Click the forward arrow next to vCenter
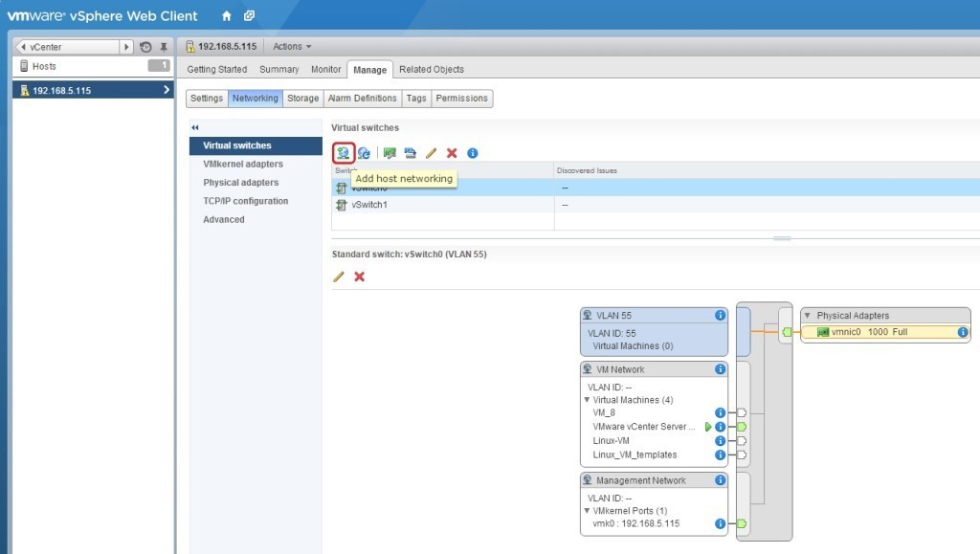 tap(126, 47)
